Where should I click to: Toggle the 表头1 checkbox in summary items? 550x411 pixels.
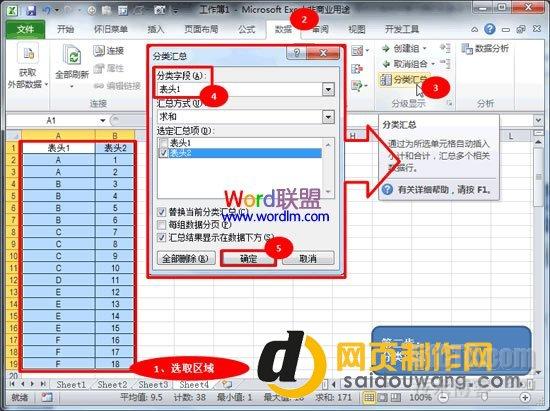coord(163,143)
